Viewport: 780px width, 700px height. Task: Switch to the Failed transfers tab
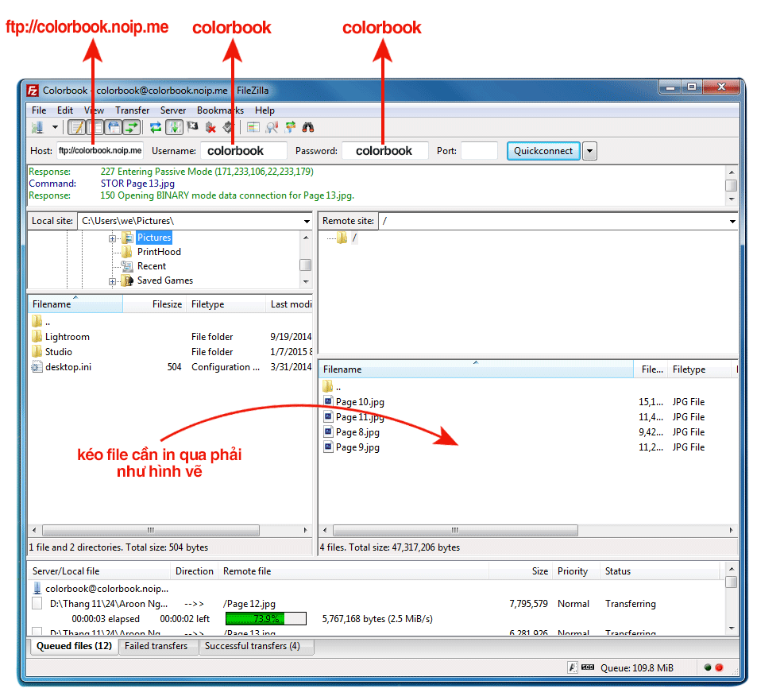click(156, 646)
